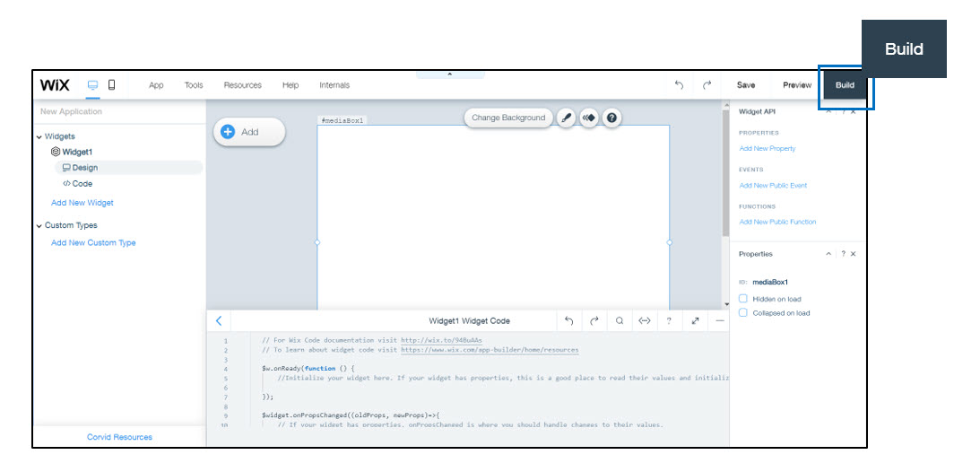980x472 pixels.
Task: Open Widget Code help question mark
Action: pyautogui.click(x=669, y=320)
